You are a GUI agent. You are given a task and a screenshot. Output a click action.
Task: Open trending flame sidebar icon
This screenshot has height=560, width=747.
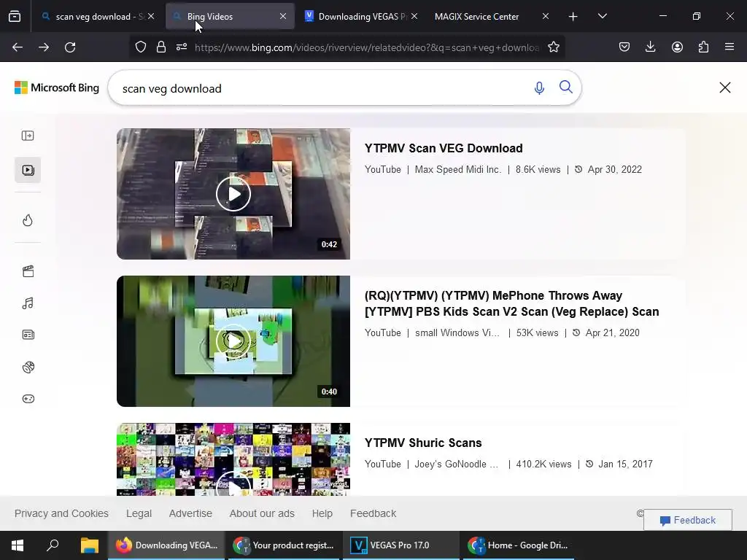tap(28, 220)
